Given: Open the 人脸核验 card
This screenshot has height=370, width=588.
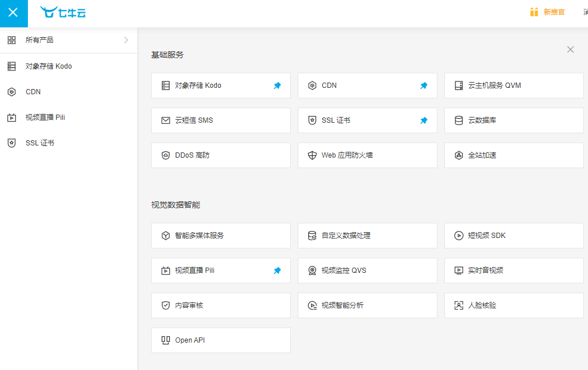Looking at the screenshot, I should pos(514,305).
